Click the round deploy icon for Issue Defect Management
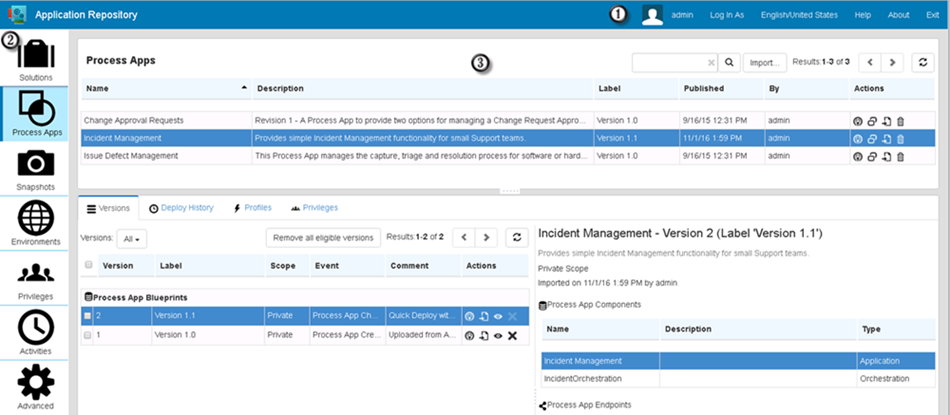The width and height of the screenshot is (950, 415). coord(857,156)
